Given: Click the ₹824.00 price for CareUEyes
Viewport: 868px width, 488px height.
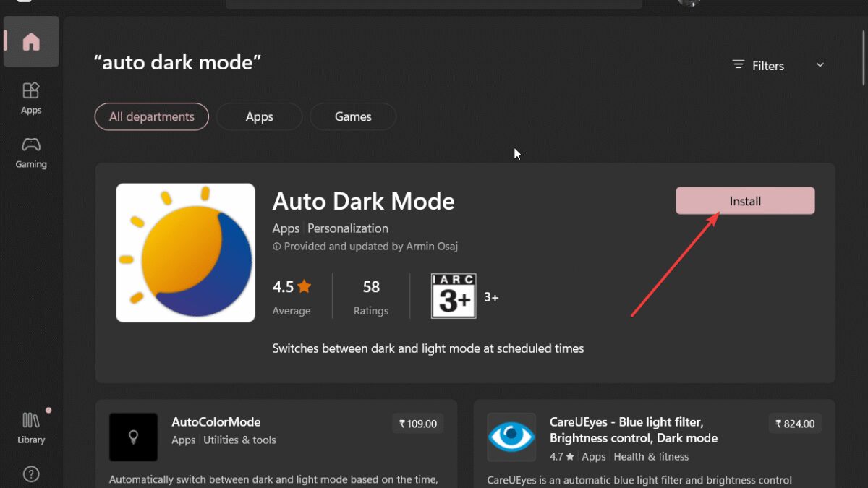Looking at the screenshot, I should click(795, 424).
